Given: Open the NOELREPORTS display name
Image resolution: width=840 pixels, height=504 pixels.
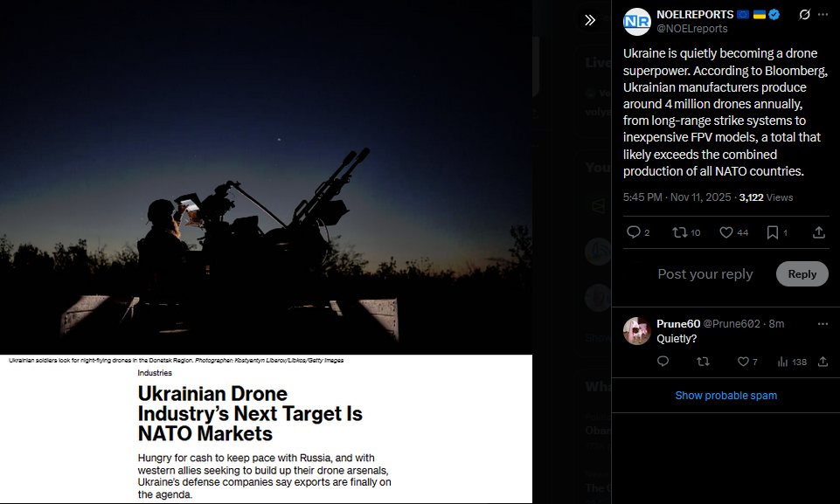Looking at the screenshot, I should click(695, 15).
